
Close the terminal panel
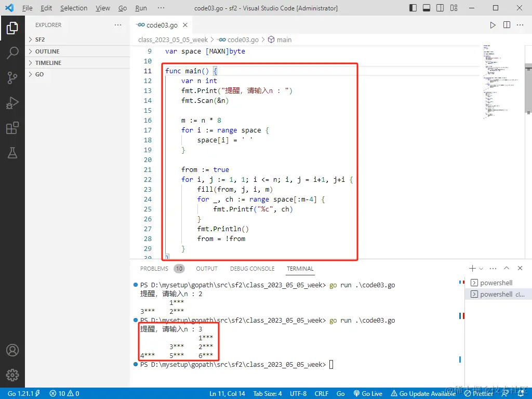click(x=520, y=268)
